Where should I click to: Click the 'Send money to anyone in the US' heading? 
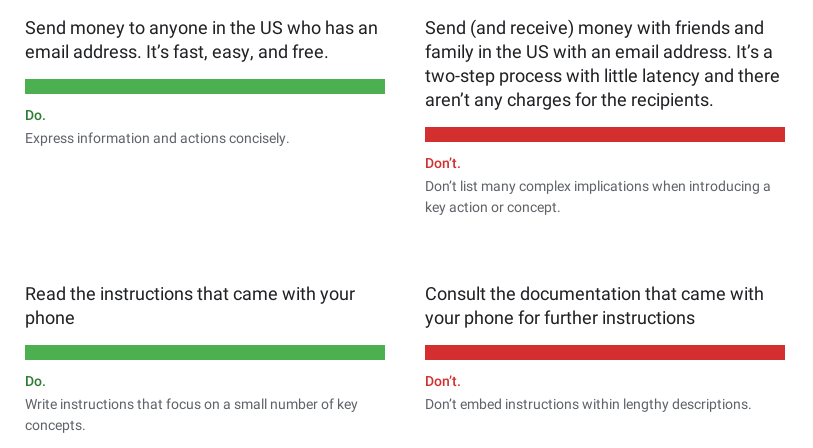pyautogui.click(x=201, y=39)
